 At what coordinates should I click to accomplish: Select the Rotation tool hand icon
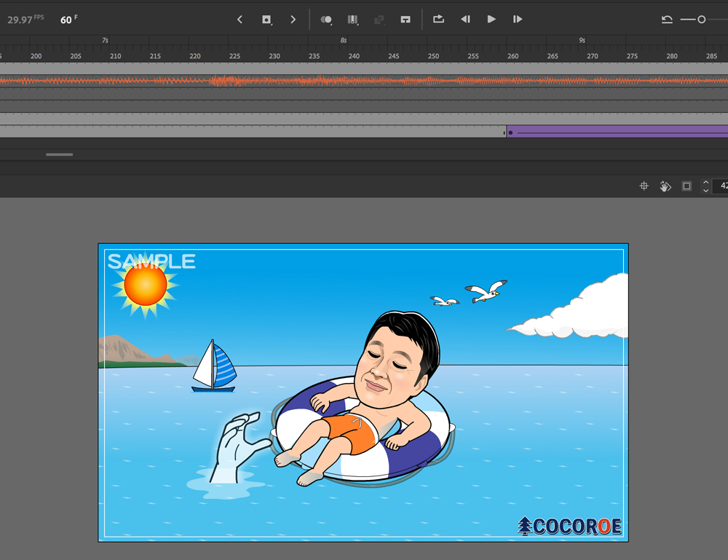point(665,186)
